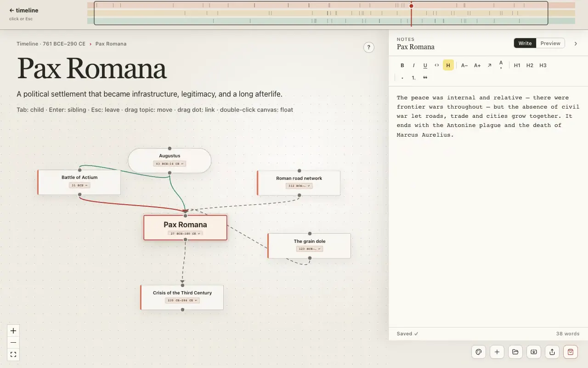Zoom out on the canvas

[13, 343]
